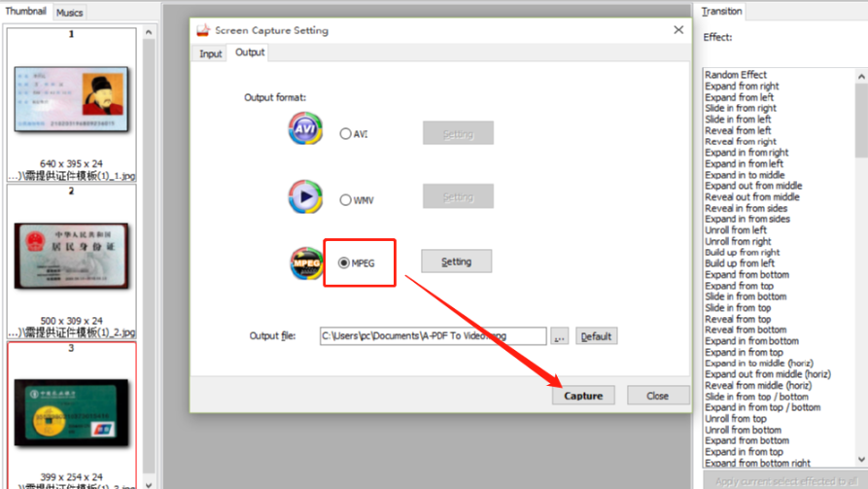
Task: Select thumbnail 2 ID card image
Action: click(x=71, y=256)
